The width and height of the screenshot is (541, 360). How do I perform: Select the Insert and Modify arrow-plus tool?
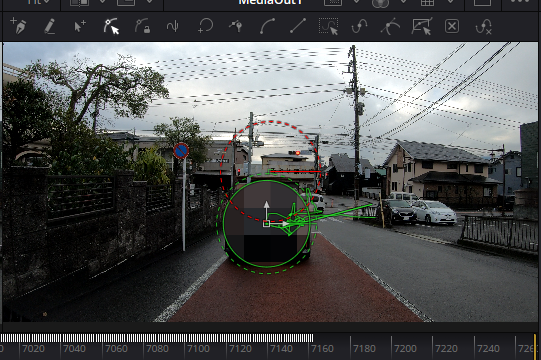point(80,26)
